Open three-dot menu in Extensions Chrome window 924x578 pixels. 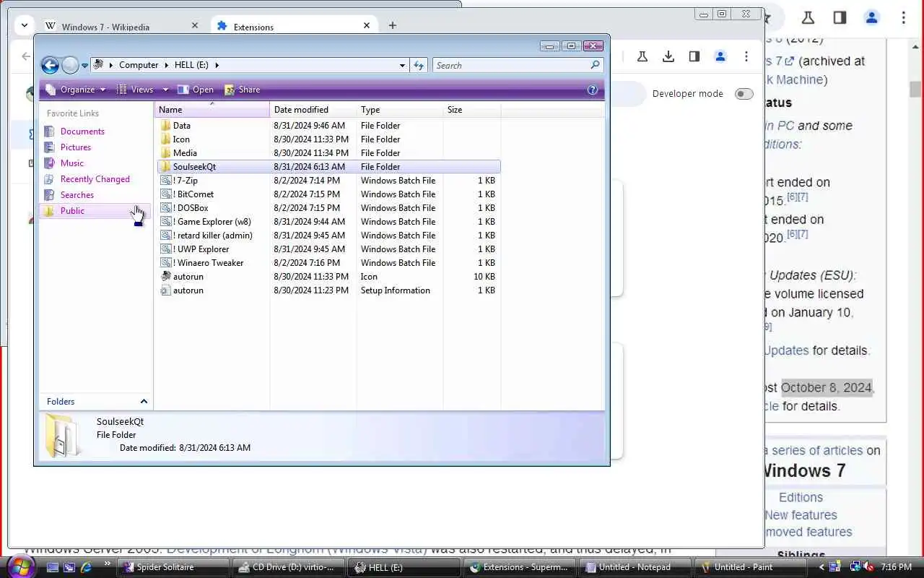[746, 56]
